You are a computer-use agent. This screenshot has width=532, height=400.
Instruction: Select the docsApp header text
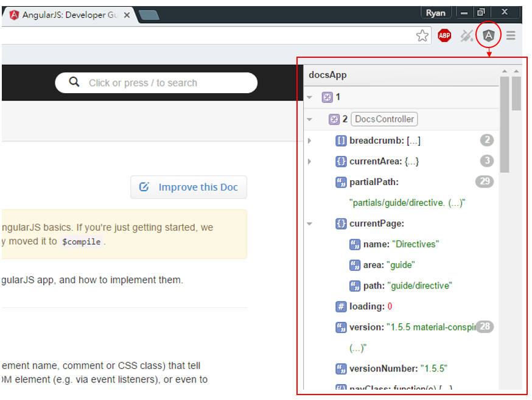pyautogui.click(x=327, y=75)
